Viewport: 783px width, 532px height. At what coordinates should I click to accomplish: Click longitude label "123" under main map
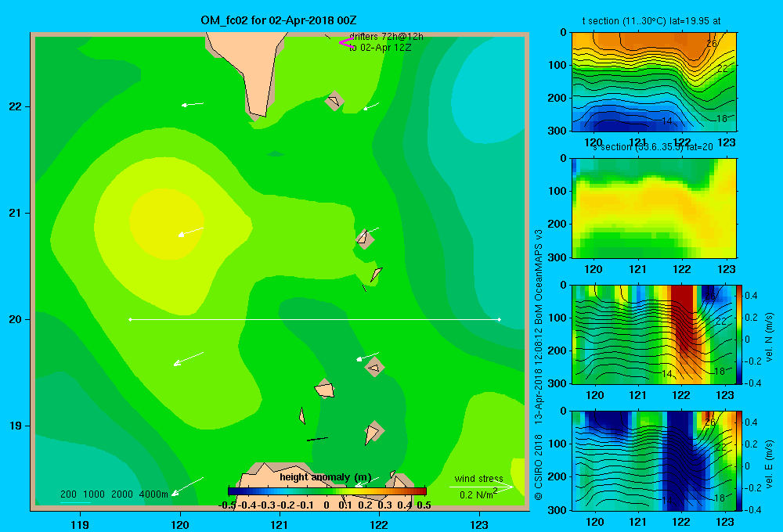tap(479, 524)
